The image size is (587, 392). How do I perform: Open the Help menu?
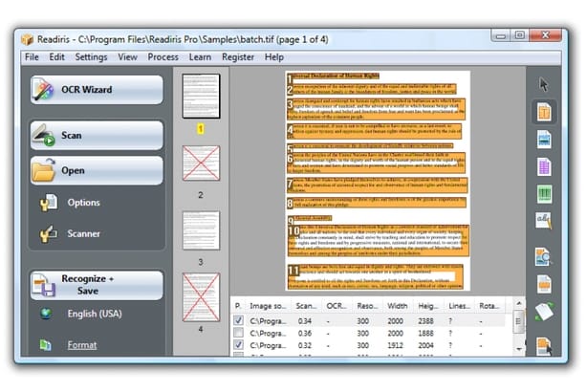[x=274, y=57]
